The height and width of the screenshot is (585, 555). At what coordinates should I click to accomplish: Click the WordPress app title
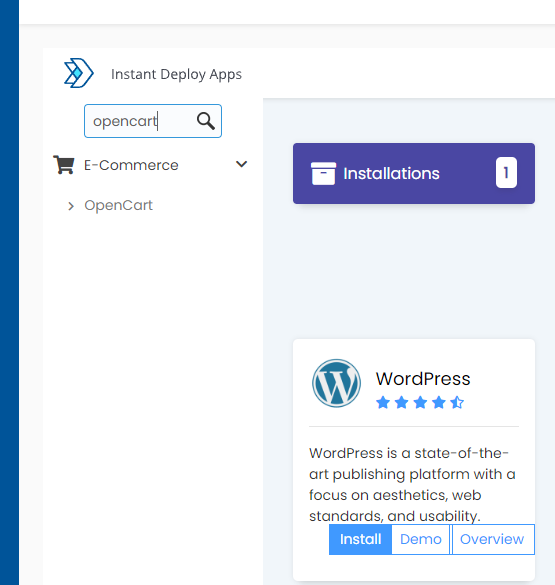click(423, 379)
